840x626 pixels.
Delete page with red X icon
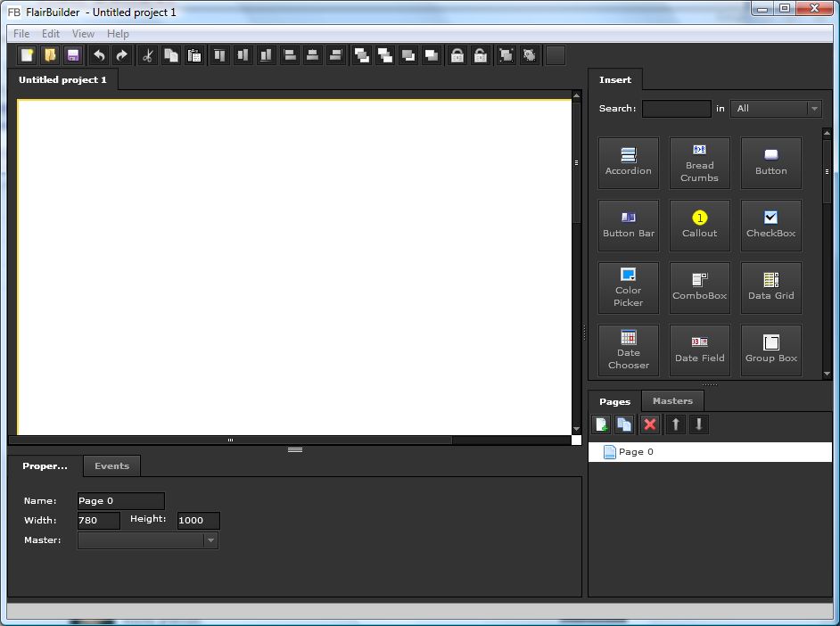(650, 424)
